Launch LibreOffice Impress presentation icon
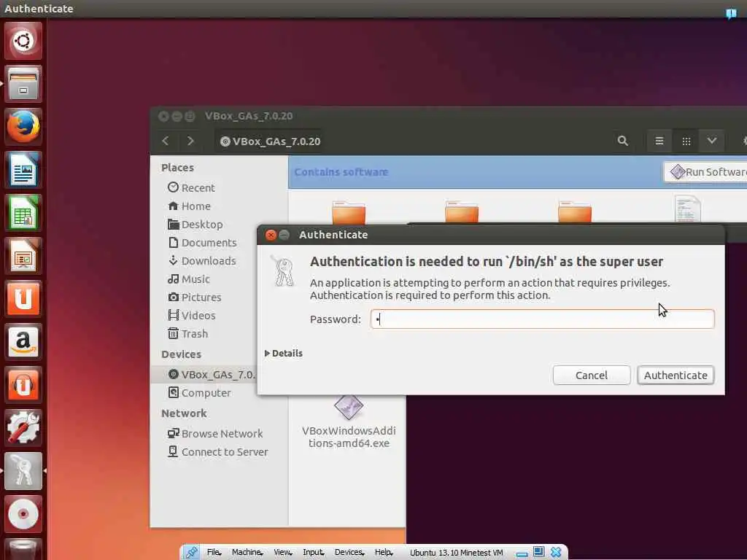 [23, 256]
